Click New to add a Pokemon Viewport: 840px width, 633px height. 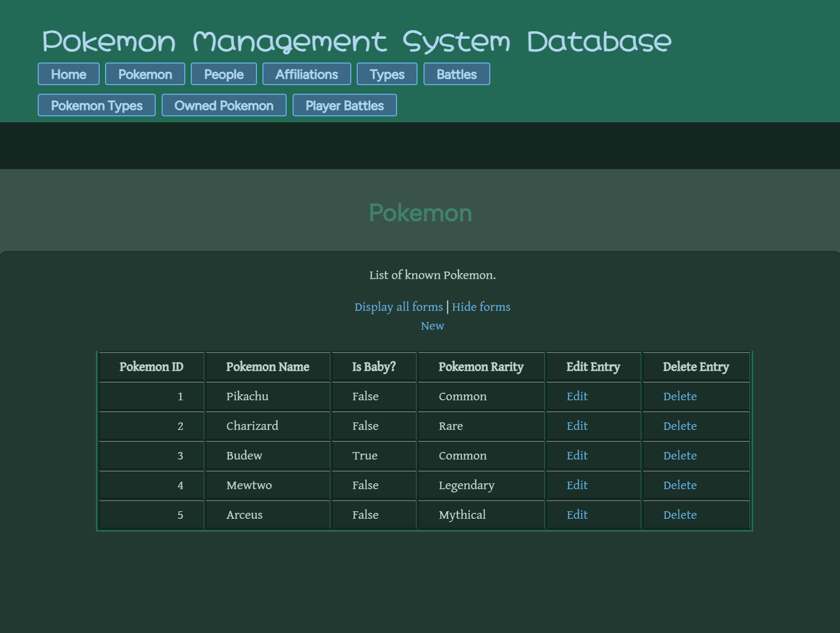pos(432,326)
